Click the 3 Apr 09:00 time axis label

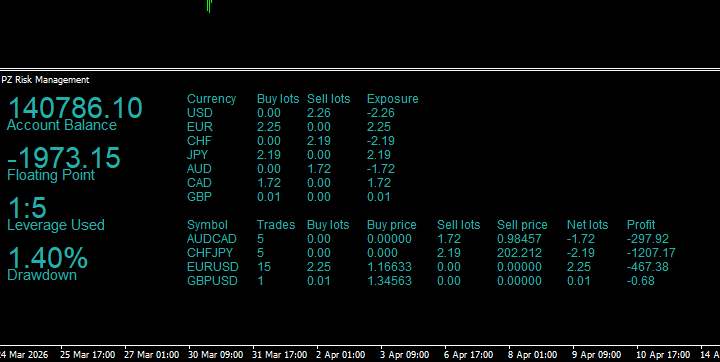coord(405,355)
